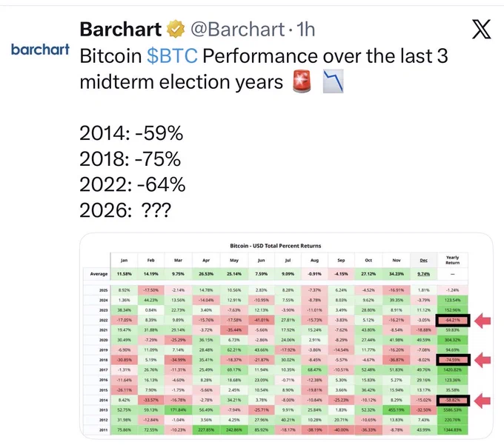Click the boxed 2022 yearly return cell
Screen dimensions: 504x448
coord(453,320)
